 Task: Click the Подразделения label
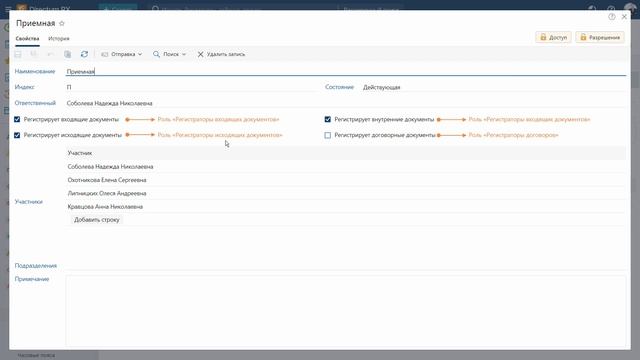(x=36, y=266)
